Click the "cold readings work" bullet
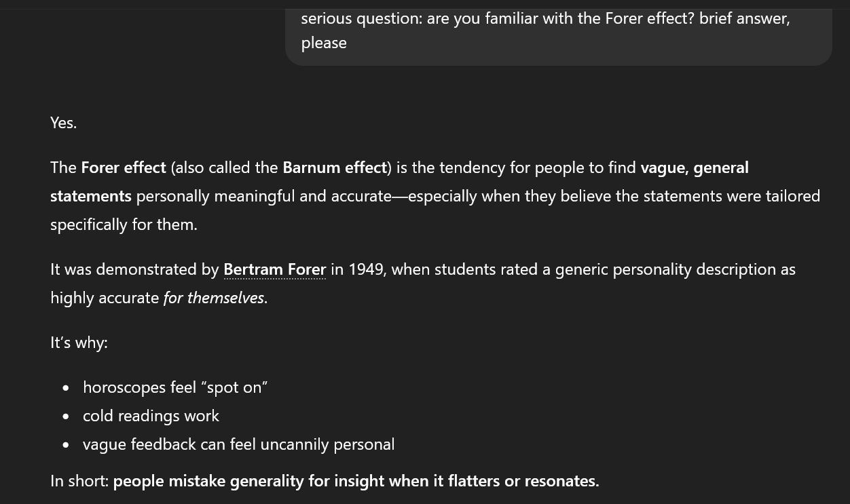Viewport: 850px width, 504px height. [x=151, y=416]
